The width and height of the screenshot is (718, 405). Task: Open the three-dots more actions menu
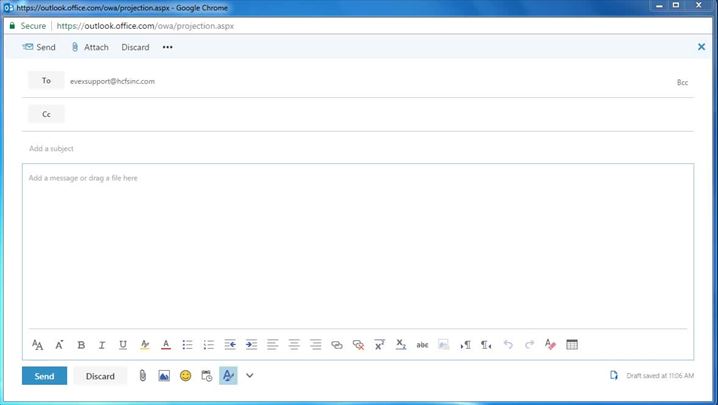pos(167,47)
